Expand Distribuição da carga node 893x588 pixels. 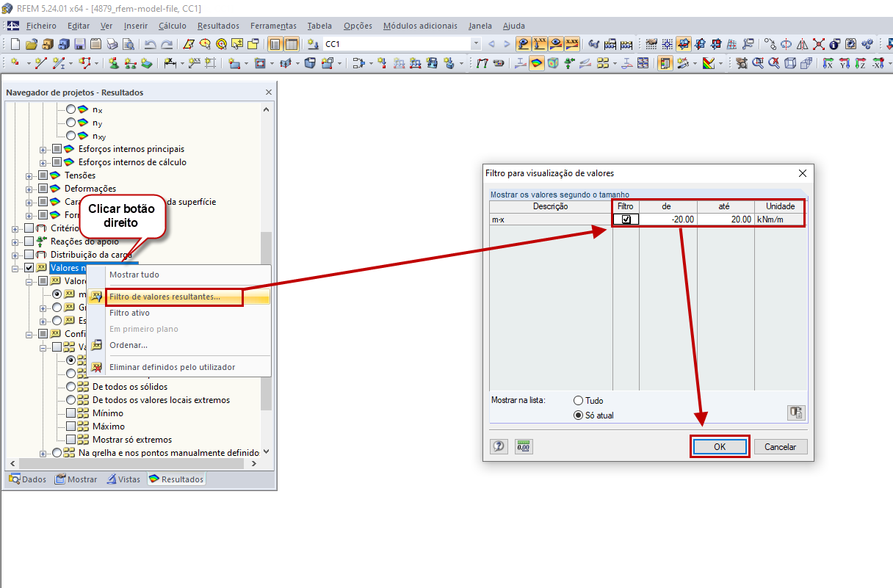click(16, 255)
